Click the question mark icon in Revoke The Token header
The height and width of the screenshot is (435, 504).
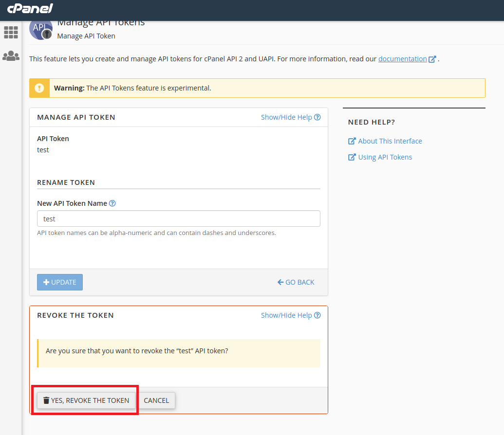point(317,315)
